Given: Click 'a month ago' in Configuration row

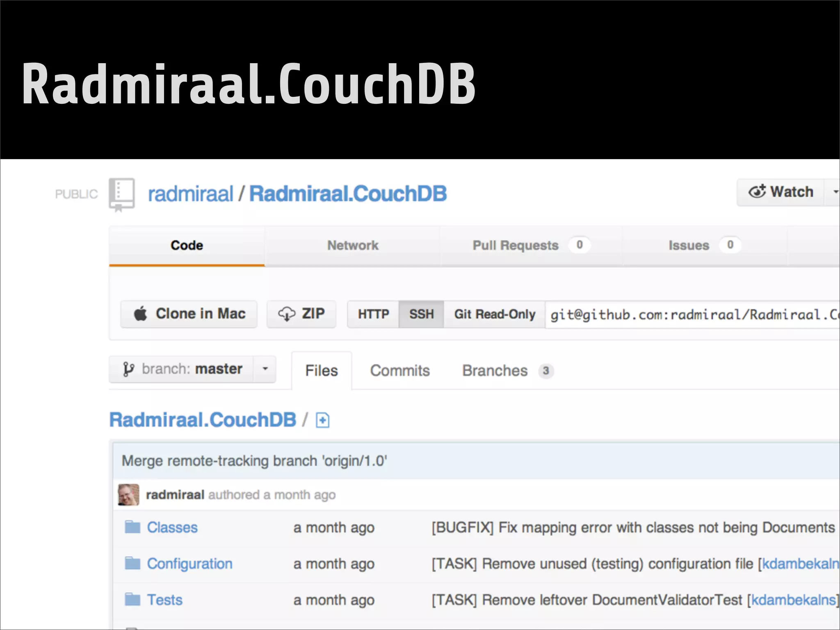Looking at the screenshot, I should (x=334, y=564).
